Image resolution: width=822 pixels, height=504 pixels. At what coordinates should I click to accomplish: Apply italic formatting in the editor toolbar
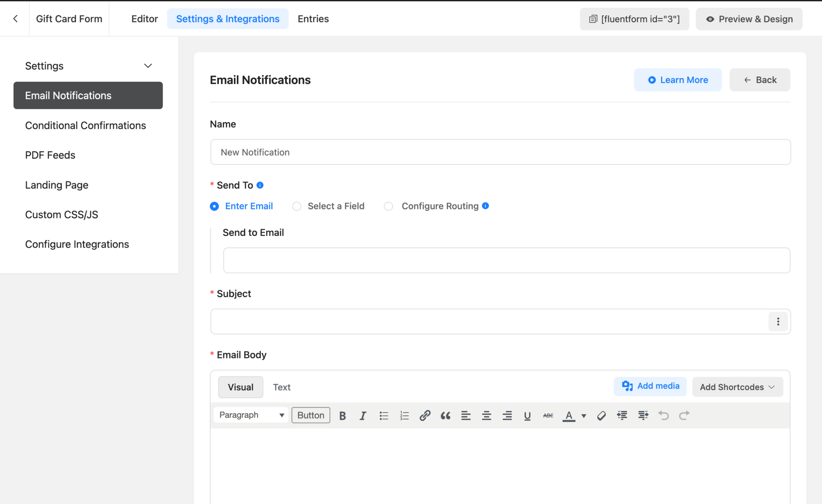pyautogui.click(x=363, y=415)
